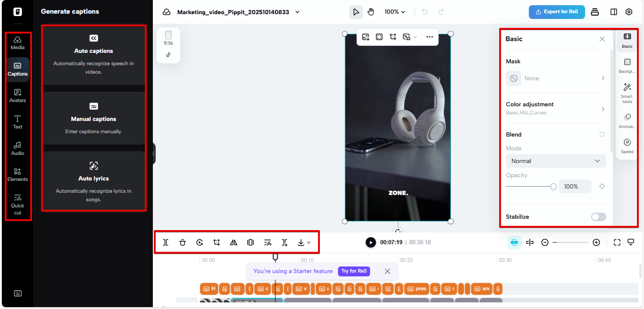Select the horizontal flip tool
This screenshot has width=644, height=309.
coord(234,242)
